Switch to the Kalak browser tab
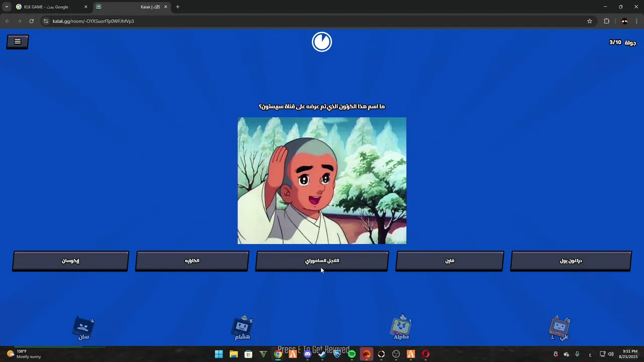 tap(132, 7)
